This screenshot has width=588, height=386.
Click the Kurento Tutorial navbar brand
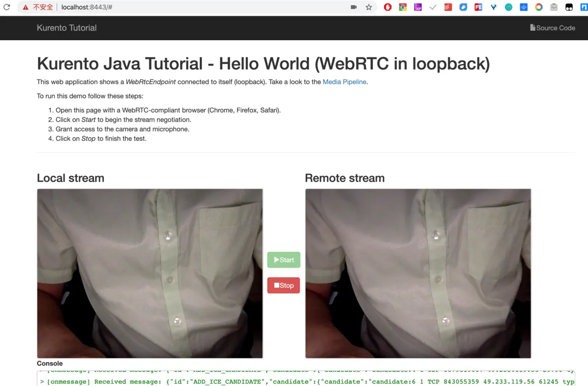click(67, 28)
